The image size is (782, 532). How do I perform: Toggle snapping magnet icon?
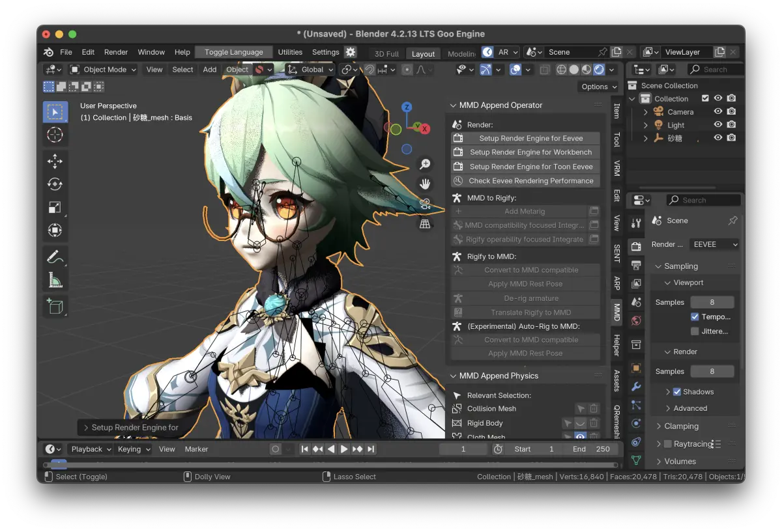pyautogui.click(x=369, y=70)
